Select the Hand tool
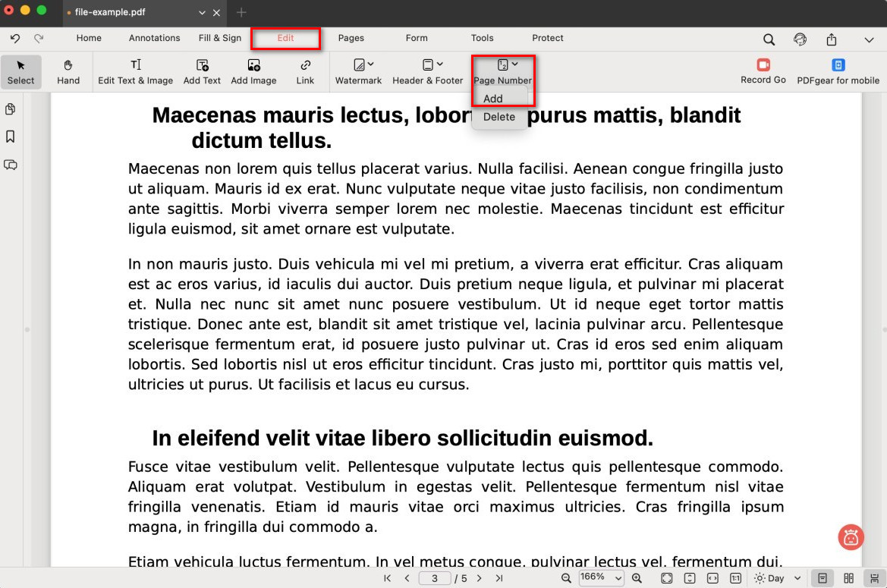The width and height of the screenshot is (887, 588). [68, 71]
